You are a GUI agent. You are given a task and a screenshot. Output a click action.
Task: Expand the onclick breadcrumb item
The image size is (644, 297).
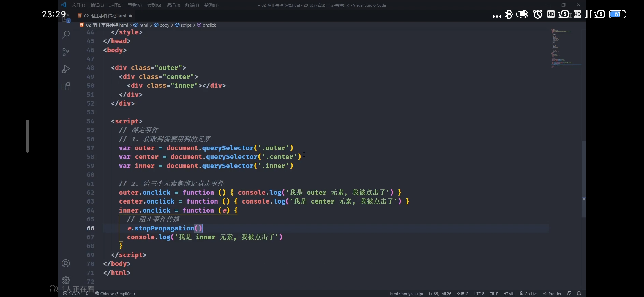point(209,25)
